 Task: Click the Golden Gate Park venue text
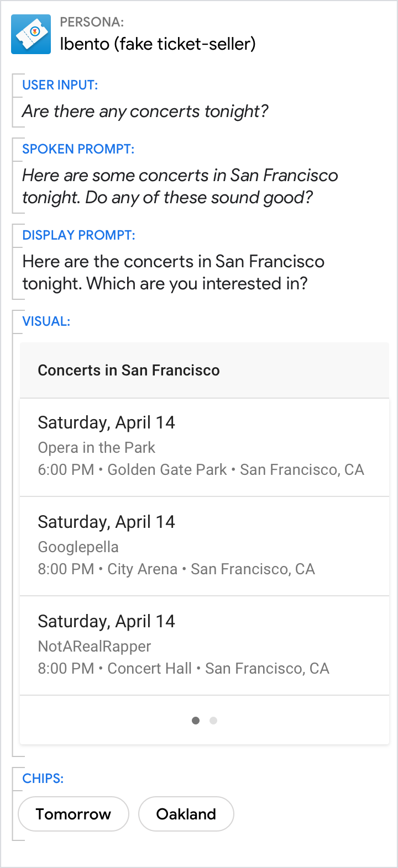click(167, 470)
